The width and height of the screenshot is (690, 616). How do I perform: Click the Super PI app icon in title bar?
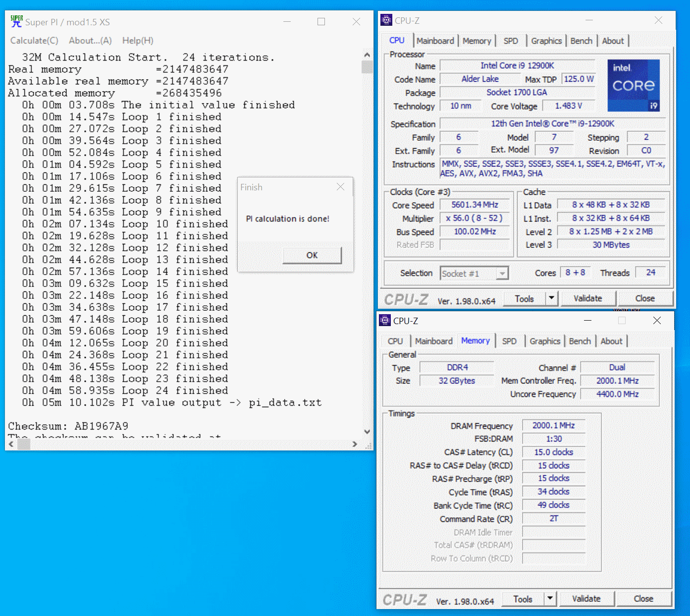click(16, 21)
